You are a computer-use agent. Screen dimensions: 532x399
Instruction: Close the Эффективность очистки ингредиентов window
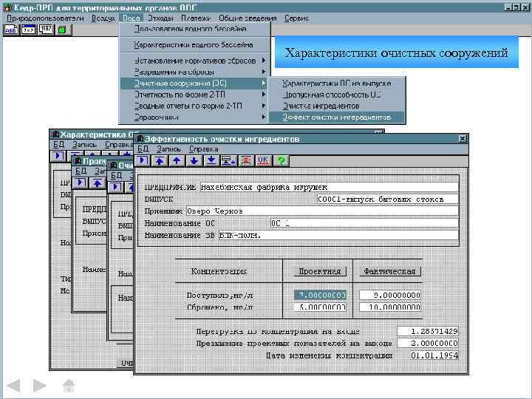click(463, 138)
